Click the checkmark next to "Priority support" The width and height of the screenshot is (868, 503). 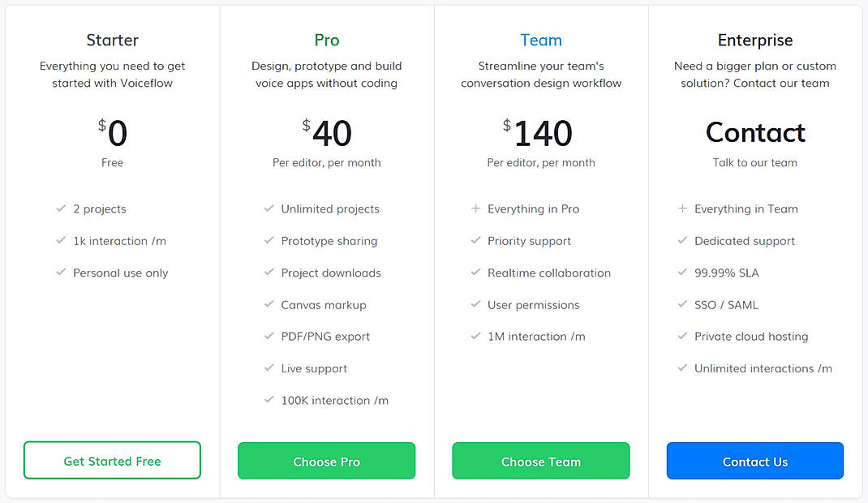coord(475,241)
